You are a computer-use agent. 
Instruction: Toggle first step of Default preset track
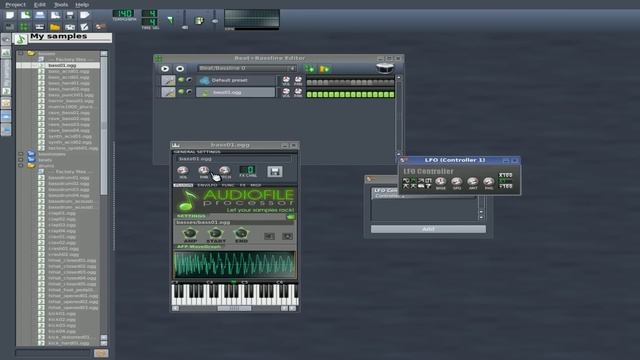pyautogui.click(x=309, y=82)
